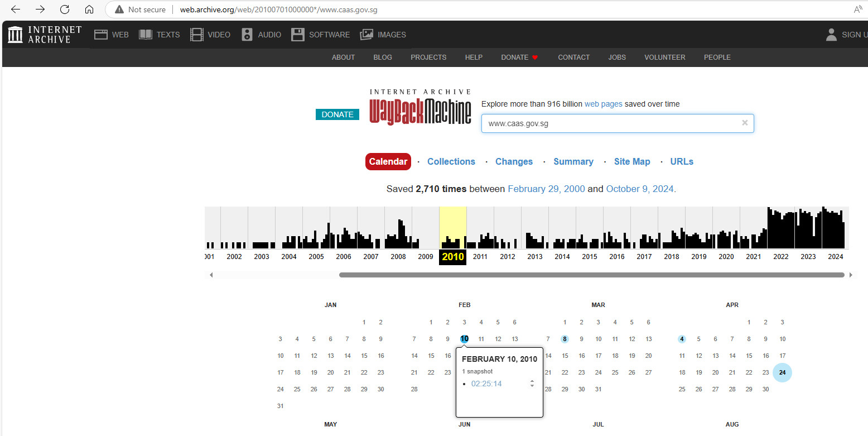Click the browser address bar URL
The image size is (868, 436).
(x=278, y=9)
